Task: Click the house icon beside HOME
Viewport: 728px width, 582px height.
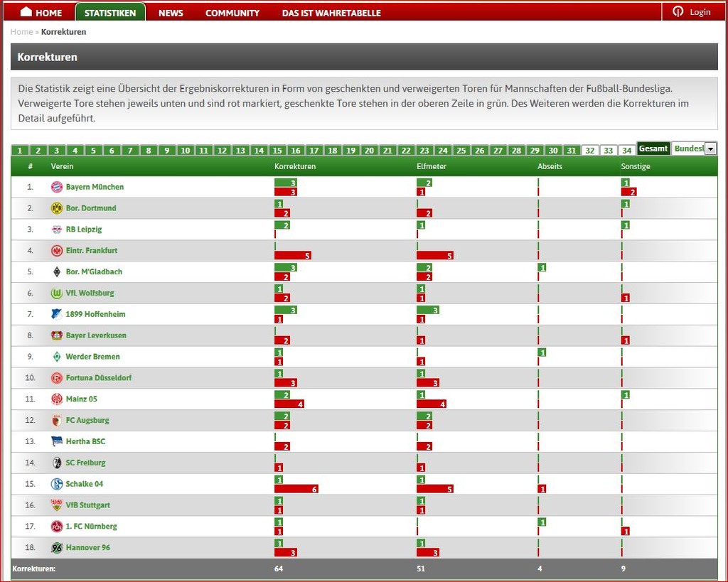Action: [x=26, y=11]
